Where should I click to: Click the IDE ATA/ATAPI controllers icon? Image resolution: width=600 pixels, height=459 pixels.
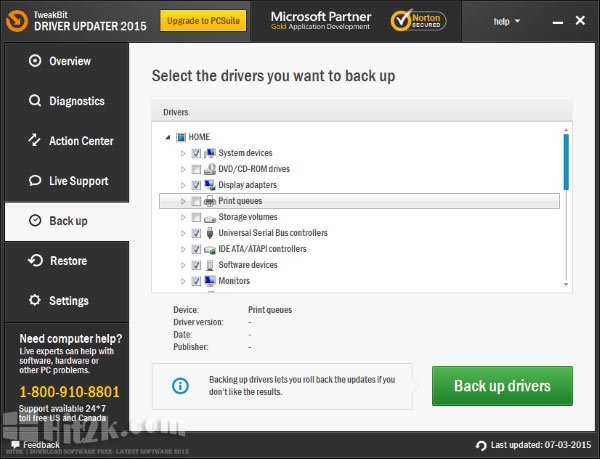pos(210,249)
